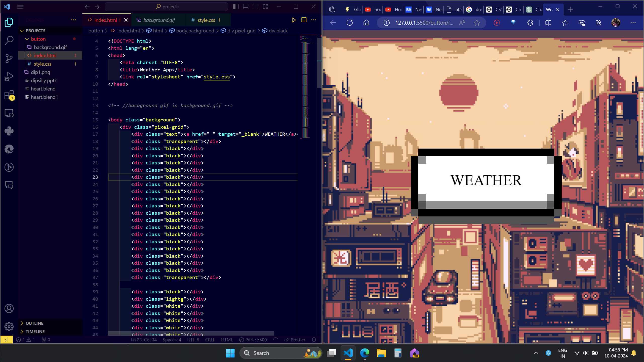The width and height of the screenshot is (644, 362).
Task: Toggle the primary sidebar layout button
Action: (x=236, y=7)
